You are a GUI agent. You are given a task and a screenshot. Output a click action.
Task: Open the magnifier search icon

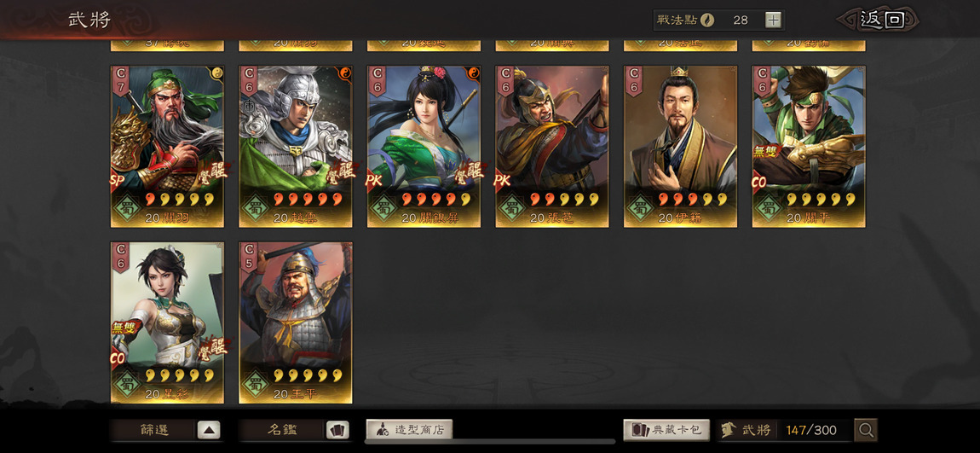click(x=866, y=430)
